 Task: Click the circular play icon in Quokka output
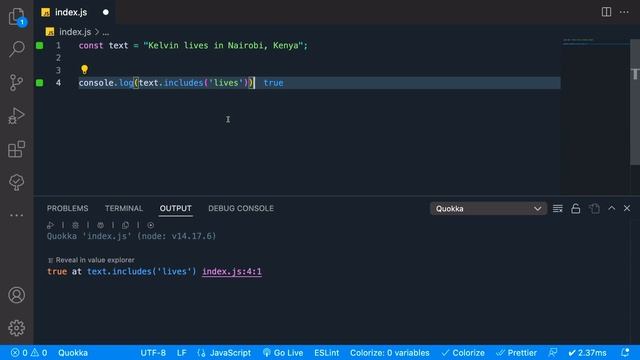coord(151,225)
